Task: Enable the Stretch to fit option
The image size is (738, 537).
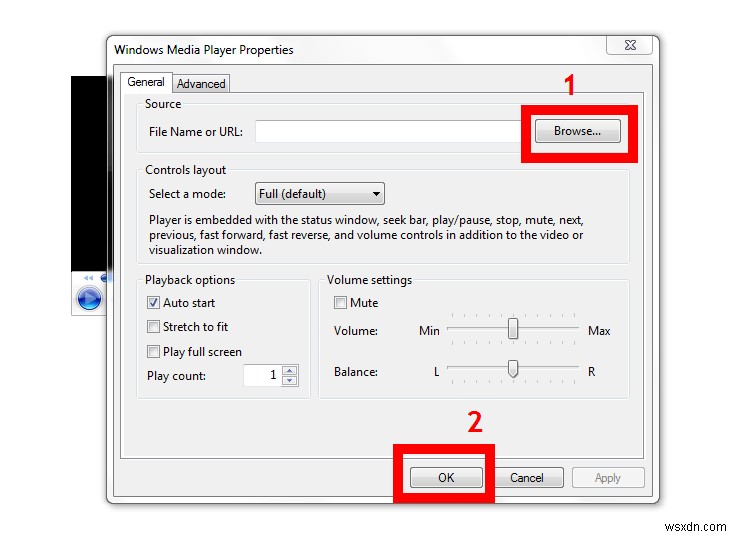Action: coord(153,327)
